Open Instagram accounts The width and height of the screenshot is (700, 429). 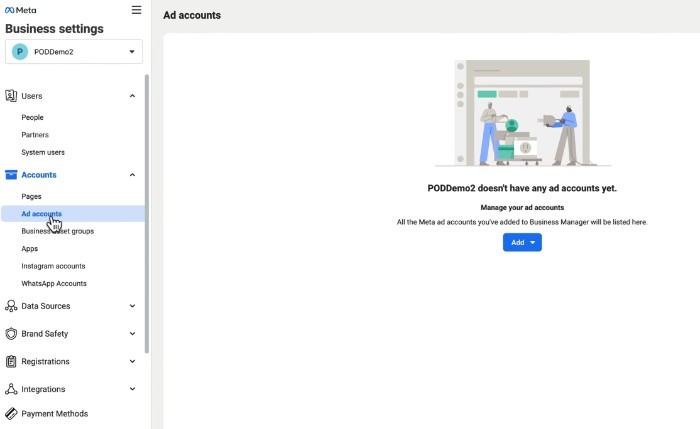53,266
